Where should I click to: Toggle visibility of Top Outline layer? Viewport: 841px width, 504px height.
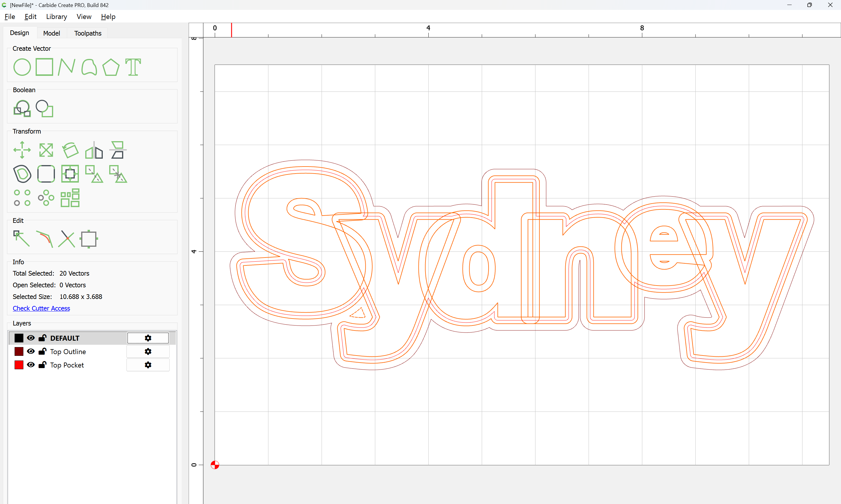31,351
